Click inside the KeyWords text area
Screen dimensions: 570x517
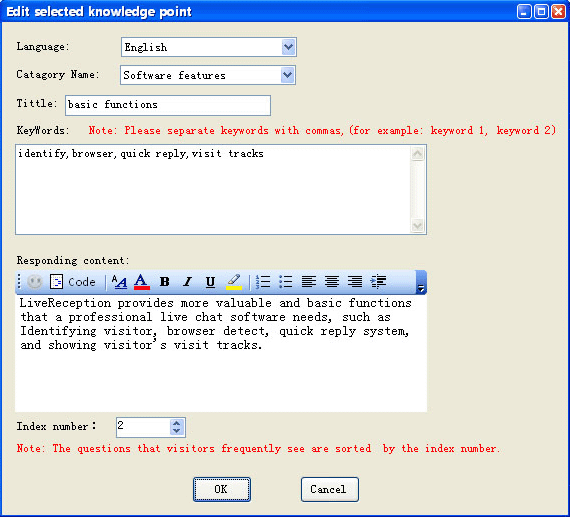tap(213, 189)
